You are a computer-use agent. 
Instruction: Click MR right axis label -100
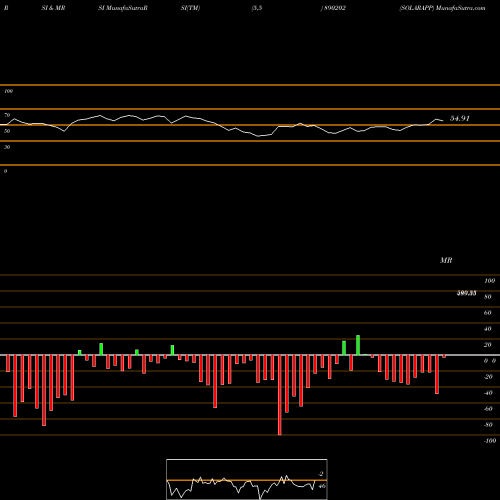[490, 441]
